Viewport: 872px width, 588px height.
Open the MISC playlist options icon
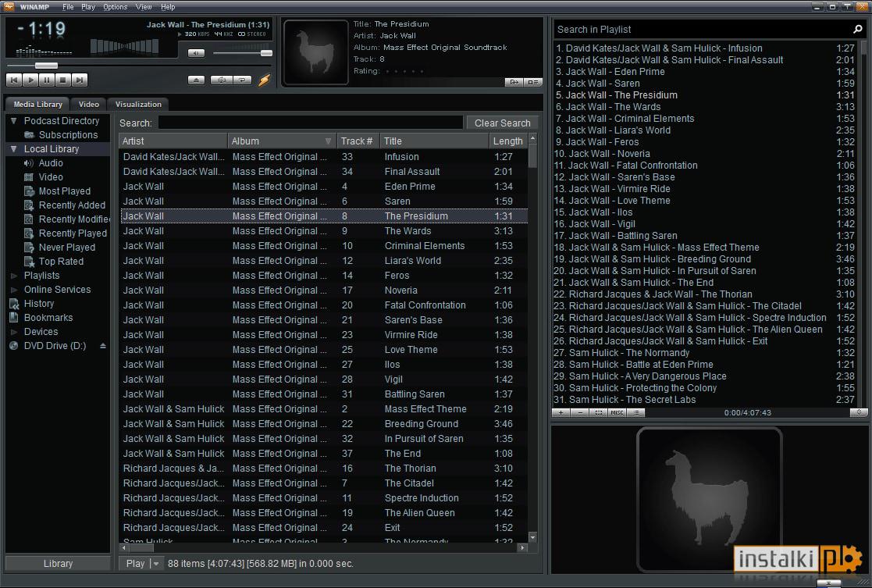[x=617, y=412]
